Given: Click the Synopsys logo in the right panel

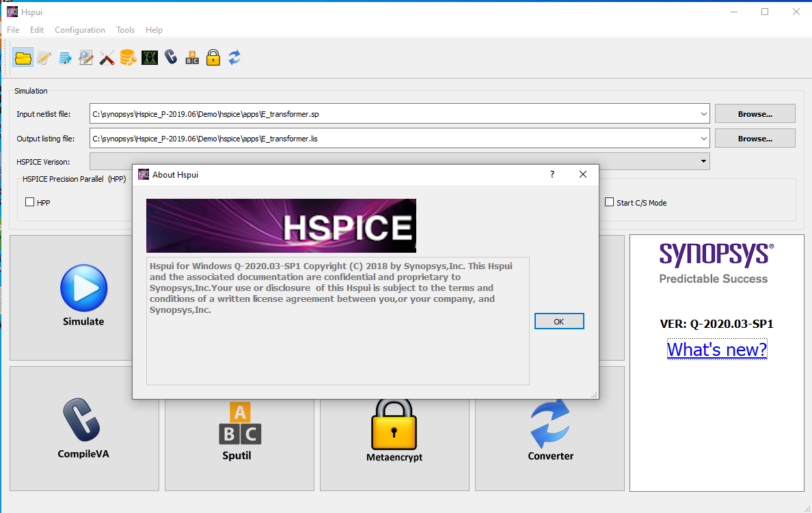Looking at the screenshot, I should point(717,255).
